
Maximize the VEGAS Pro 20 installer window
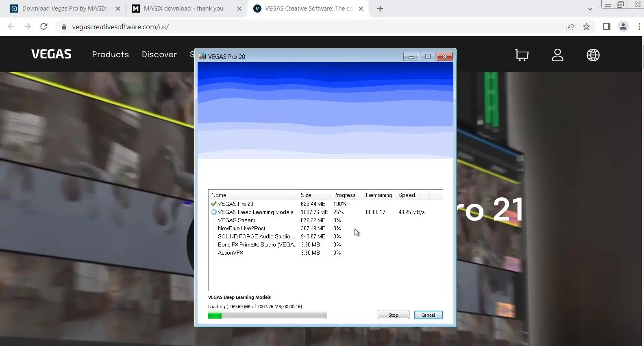click(x=428, y=56)
